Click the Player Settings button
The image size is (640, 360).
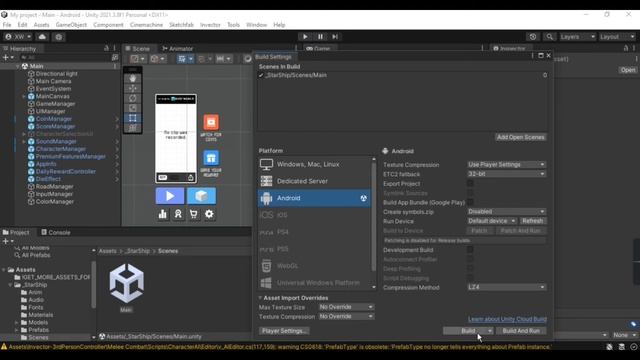(x=284, y=331)
